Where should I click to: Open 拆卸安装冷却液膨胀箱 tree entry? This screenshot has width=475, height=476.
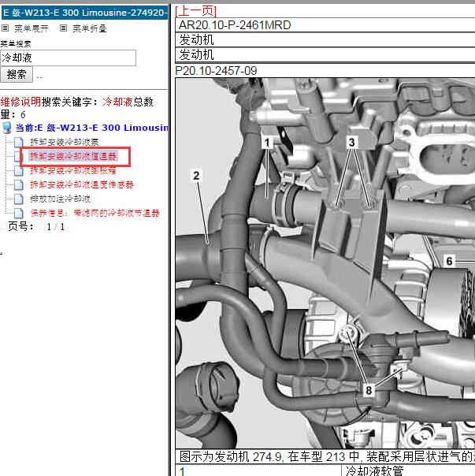73,170
